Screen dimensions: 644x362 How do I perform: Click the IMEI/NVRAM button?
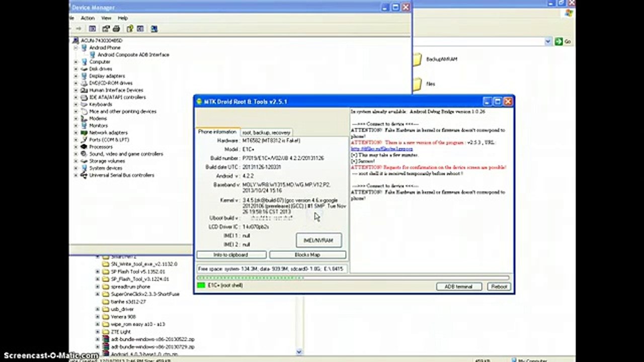coord(318,240)
